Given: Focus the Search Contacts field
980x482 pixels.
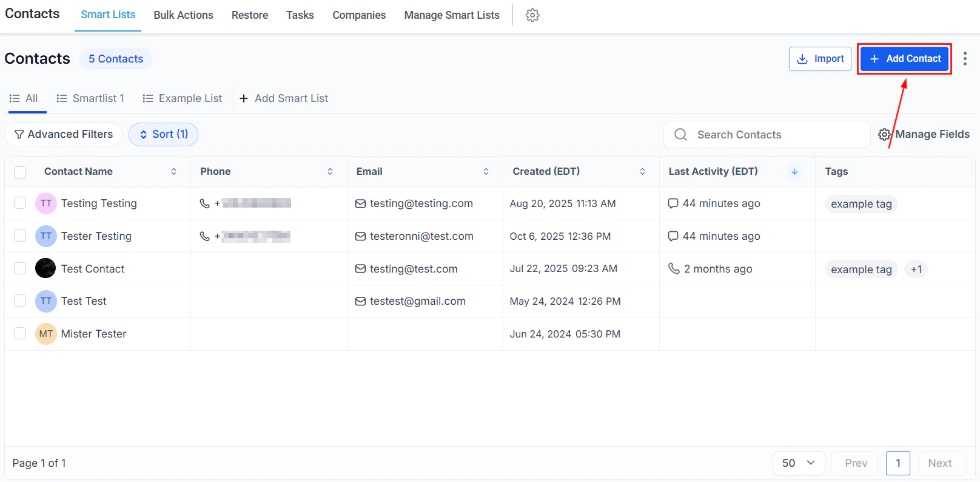Looking at the screenshot, I should pos(767,134).
